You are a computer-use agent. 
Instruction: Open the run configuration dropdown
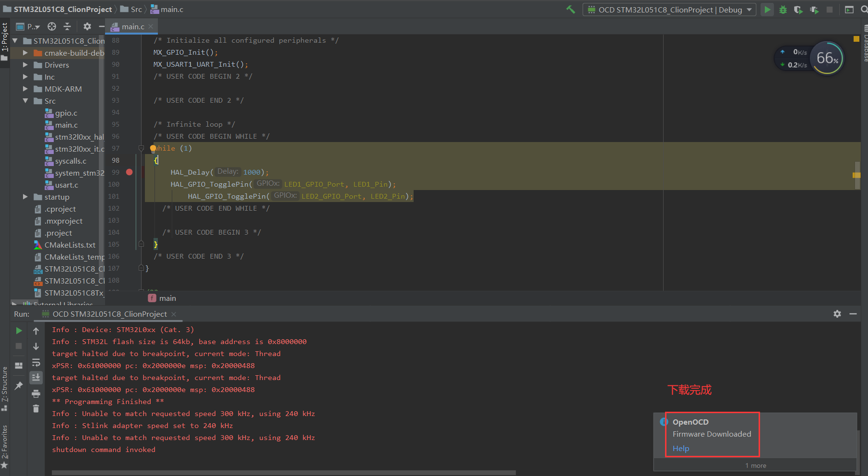pyautogui.click(x=750, y=9)
